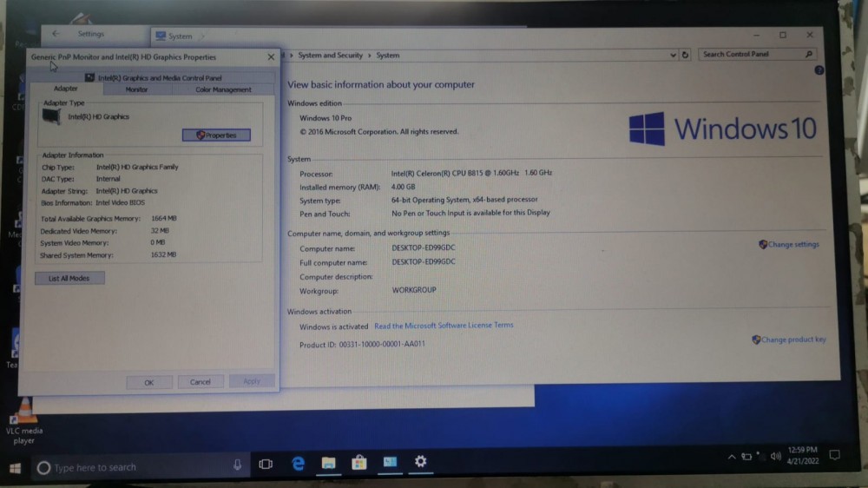The height and width of the screenshot is (488, 868).
Task: Click the Intel HD Graphics adapter card icon
Action: point(51,116)
